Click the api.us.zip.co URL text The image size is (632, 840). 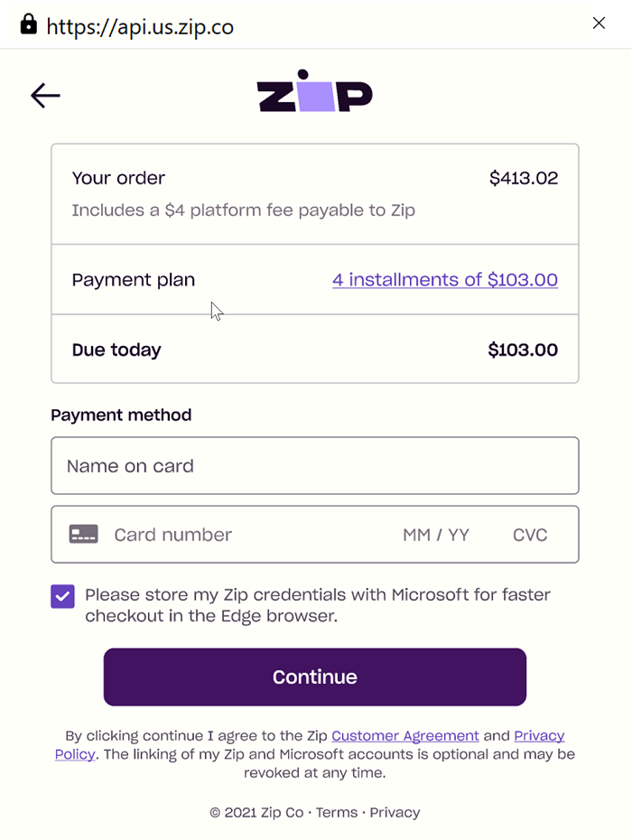click(140, 27)
